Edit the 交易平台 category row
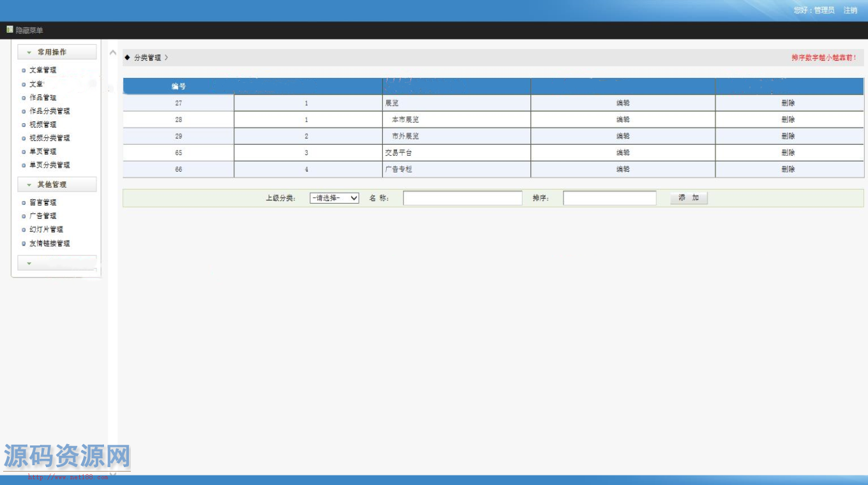 tap(622, 153)
